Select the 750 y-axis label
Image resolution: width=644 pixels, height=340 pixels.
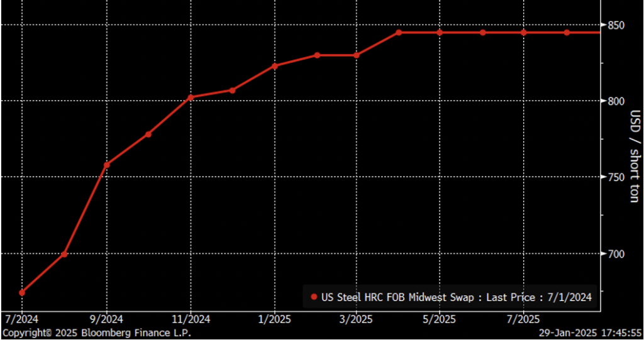pos(618,177)
